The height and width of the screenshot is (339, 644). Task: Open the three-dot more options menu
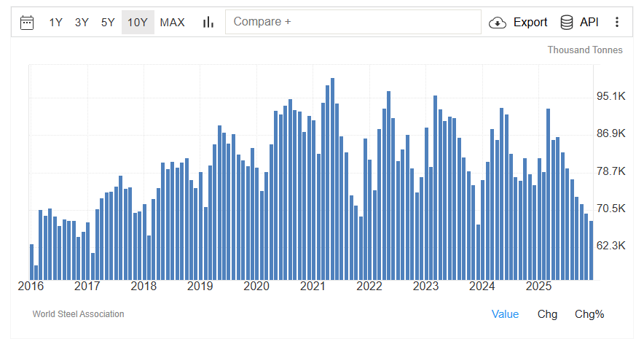pos(617,22)
